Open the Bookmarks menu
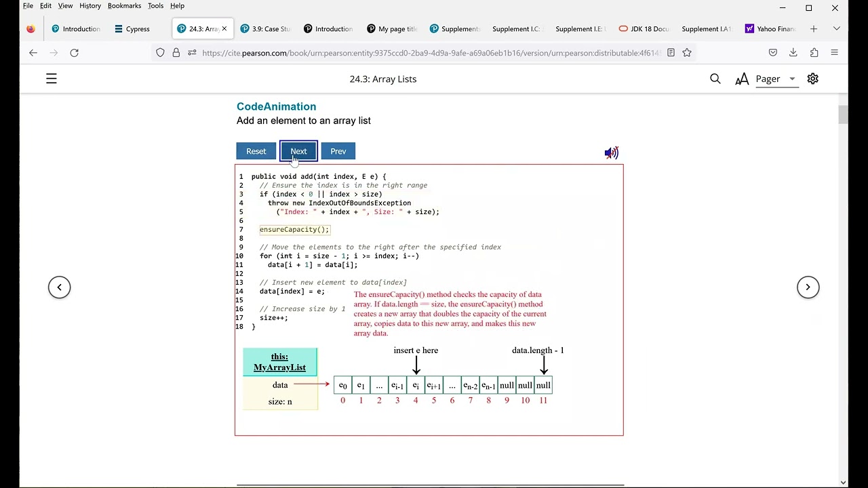 pyautogui.click(x=124, y=6)
